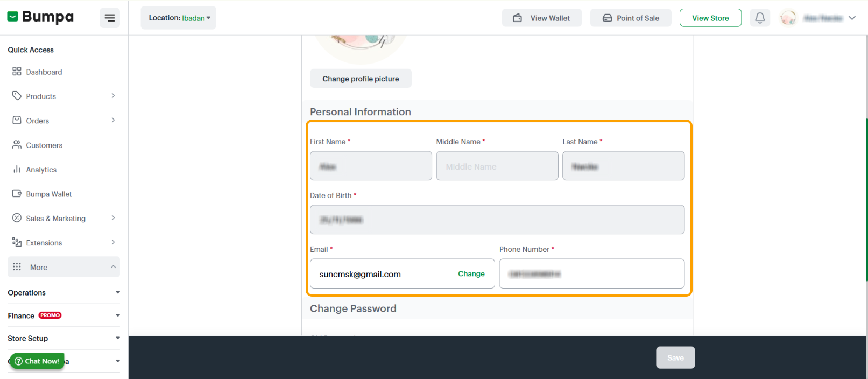Click the Personal Information heading
This screenshot has width=868, height=379.
point(361,112)
